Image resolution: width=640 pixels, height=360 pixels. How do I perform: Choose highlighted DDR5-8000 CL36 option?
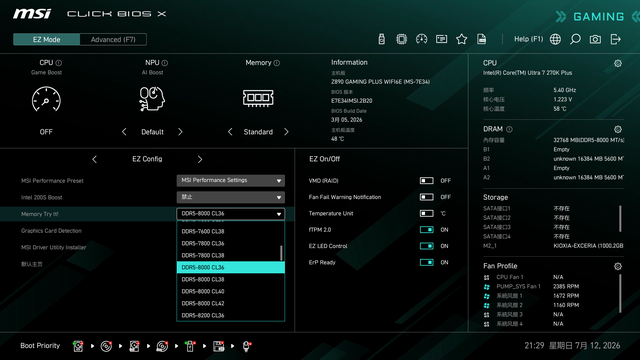pyautogui.click(x=231, y=267)
